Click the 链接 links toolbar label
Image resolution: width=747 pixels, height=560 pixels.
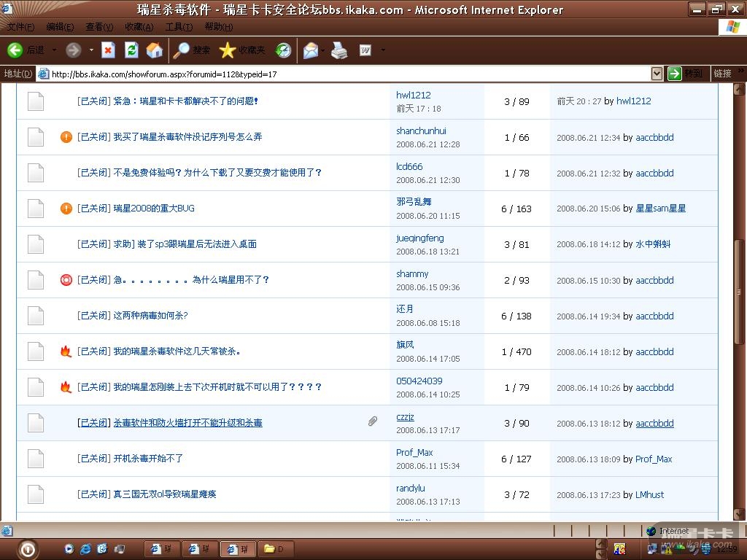[x=722, y=74]
